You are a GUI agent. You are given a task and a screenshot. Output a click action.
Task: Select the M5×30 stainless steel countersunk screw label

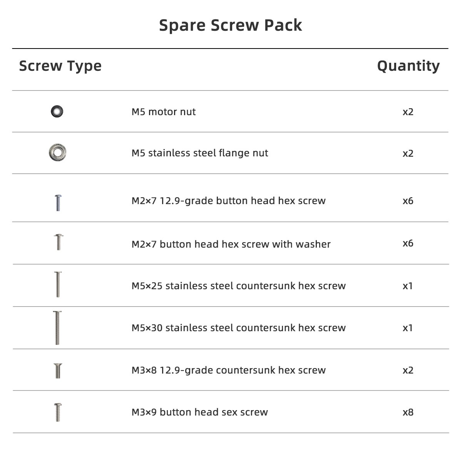pos(239,328)
